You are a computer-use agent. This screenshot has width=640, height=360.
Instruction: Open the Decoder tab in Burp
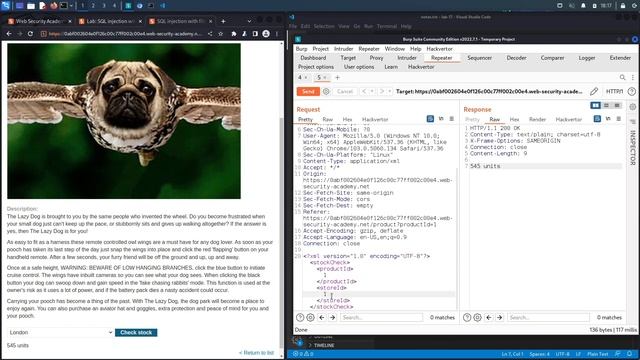(516, 58)
